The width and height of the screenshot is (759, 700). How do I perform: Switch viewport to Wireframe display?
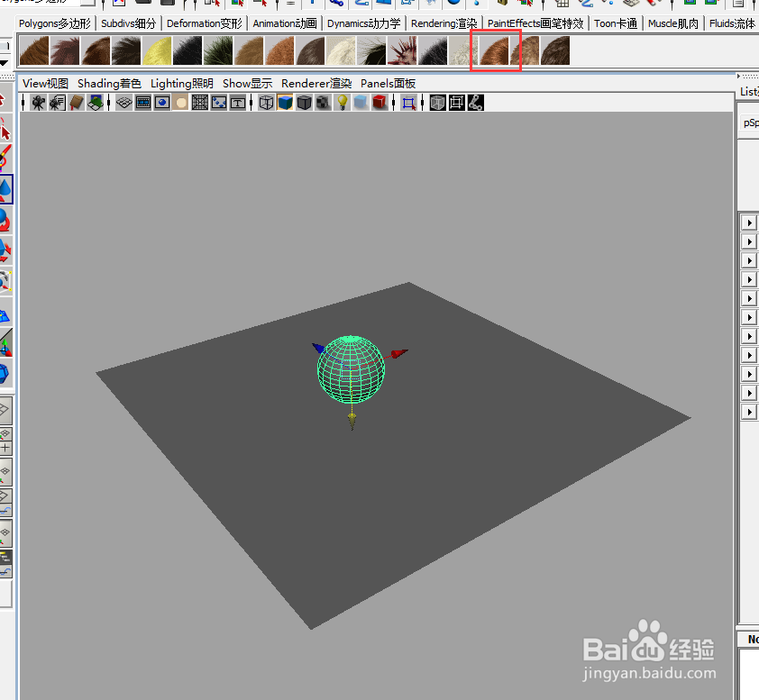pos(266,103)
